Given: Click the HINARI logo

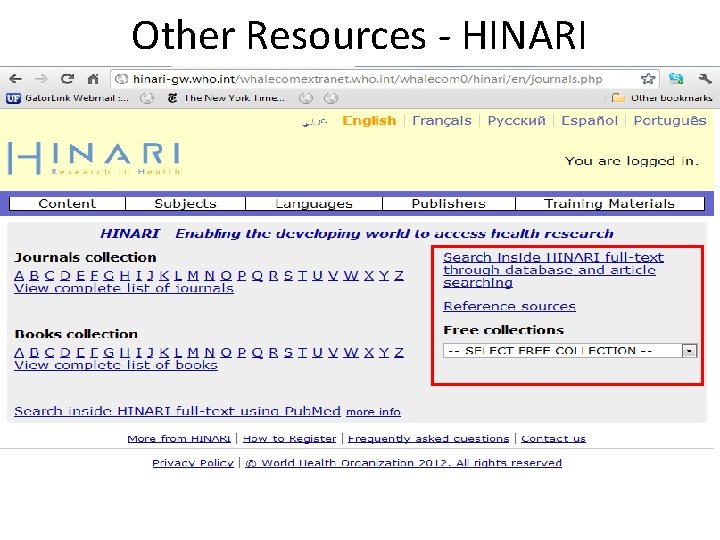Looking at the screenshot, I should pyautogui.click(x=94, y=158).
